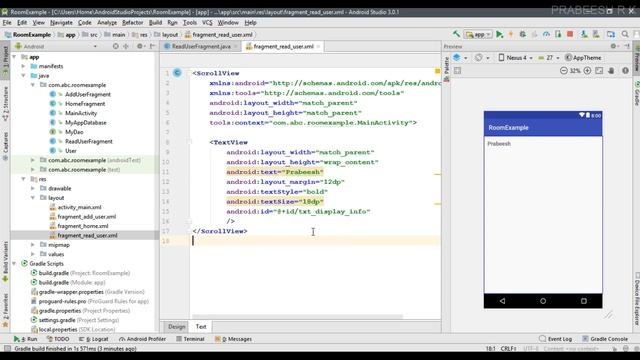
Task: Expand the values folder
Action: 33,254
